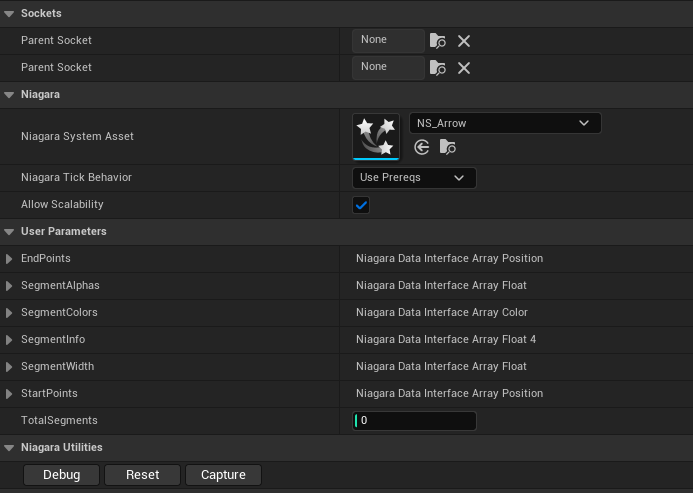Click Niagara Data Interface Array Color text
The width and height of the screenshot is (693, 493).
[x=442, y=312]
